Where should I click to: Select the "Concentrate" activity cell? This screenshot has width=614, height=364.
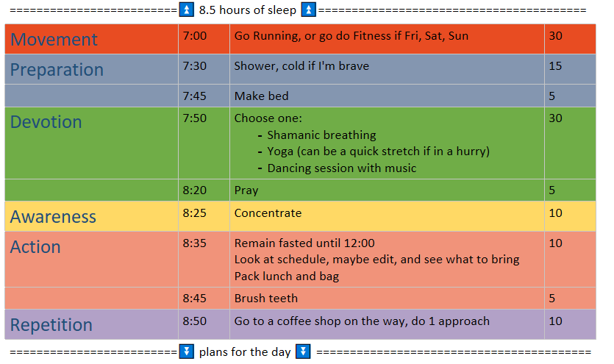268,213
